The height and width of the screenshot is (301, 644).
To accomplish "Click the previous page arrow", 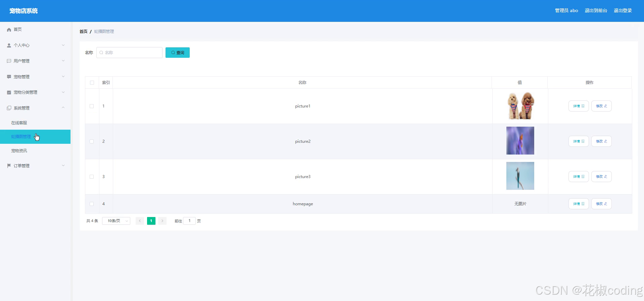I will [140, 221].
